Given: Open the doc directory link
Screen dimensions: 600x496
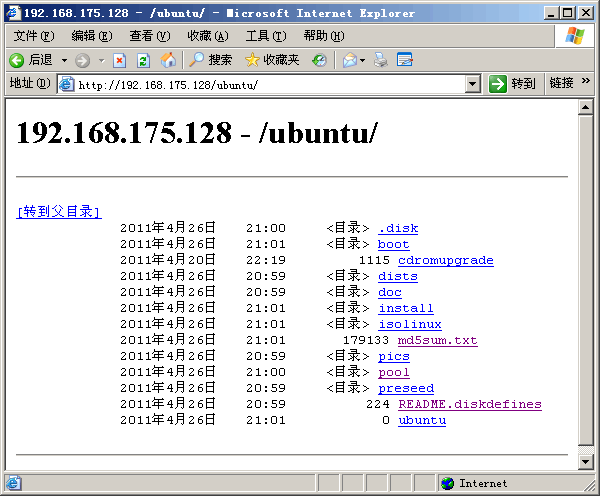Looking at the screenshot, I should click(x=390, y=292).
